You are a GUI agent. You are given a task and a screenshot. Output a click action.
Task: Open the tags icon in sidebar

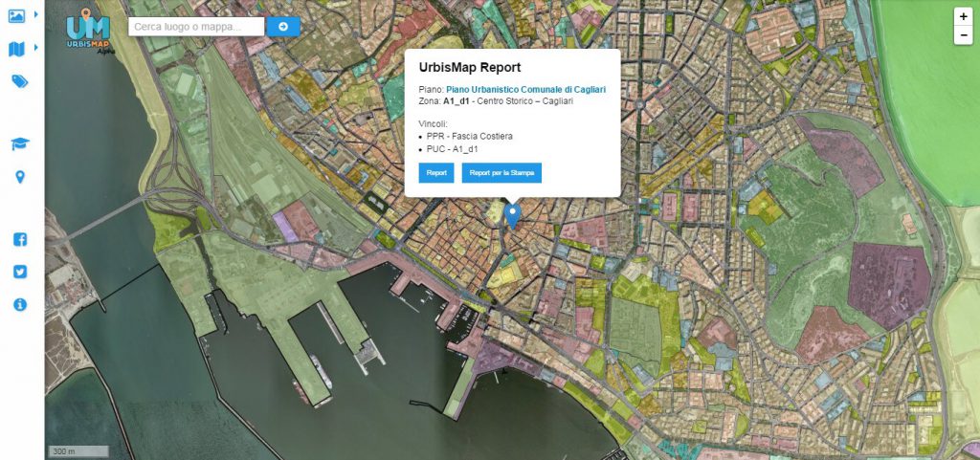coord(19,81)
